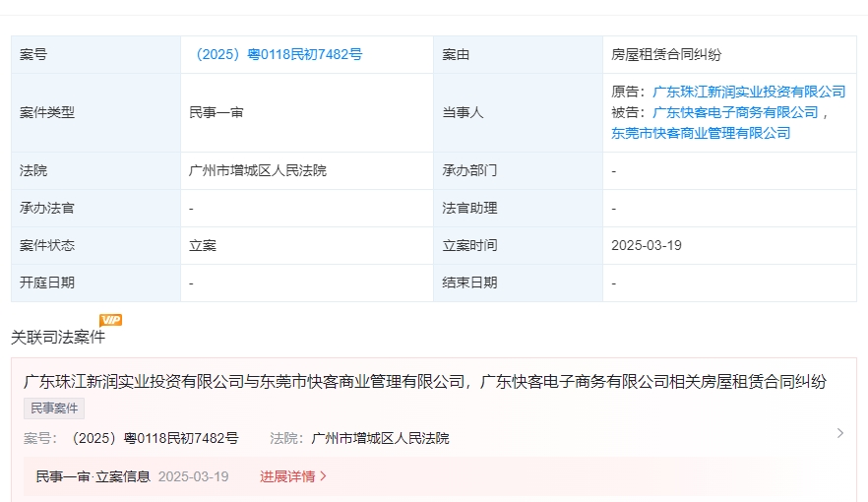Select court value 广州市增城区人民法院 in table

[x=258, y=170]
